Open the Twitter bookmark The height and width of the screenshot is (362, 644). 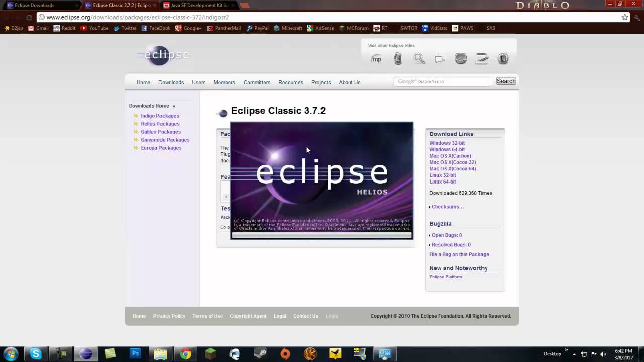[x=125, y=28]
